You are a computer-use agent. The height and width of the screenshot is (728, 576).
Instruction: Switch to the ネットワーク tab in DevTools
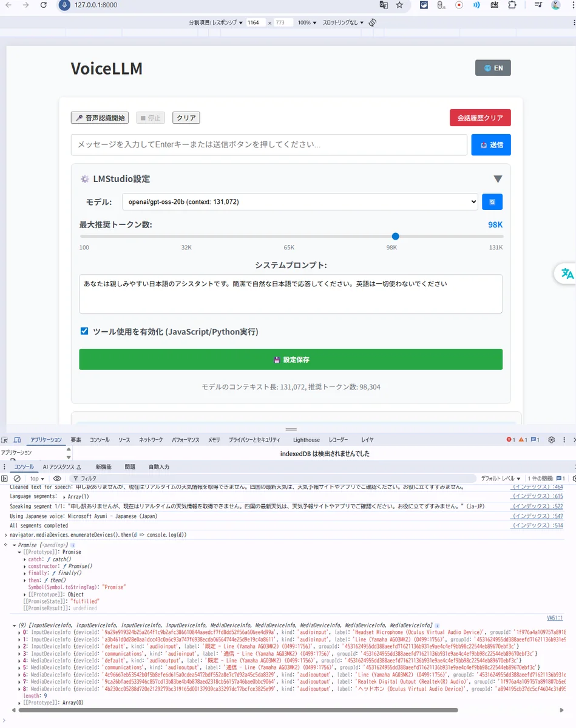point(151,440)
